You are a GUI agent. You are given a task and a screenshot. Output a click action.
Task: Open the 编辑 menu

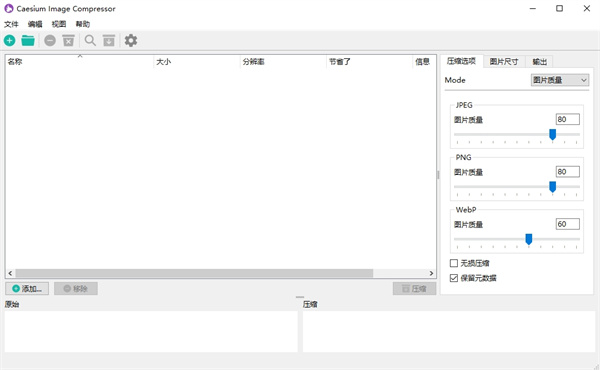[35, 24]
